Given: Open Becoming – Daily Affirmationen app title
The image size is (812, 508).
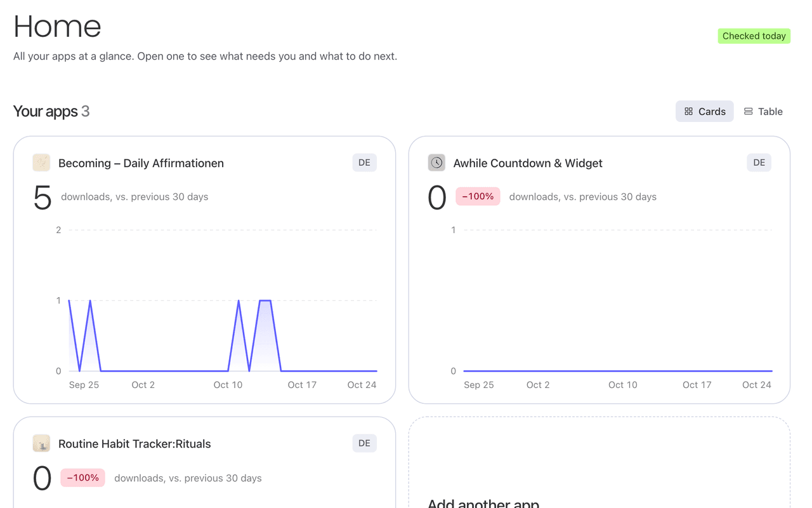Looking at the screenshot, I should click(141, 163).
